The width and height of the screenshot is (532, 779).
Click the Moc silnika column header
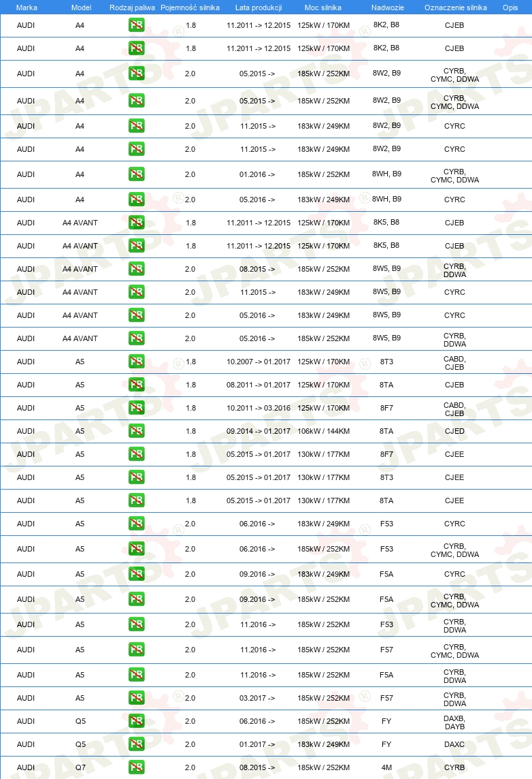click(x=323, y=7)
